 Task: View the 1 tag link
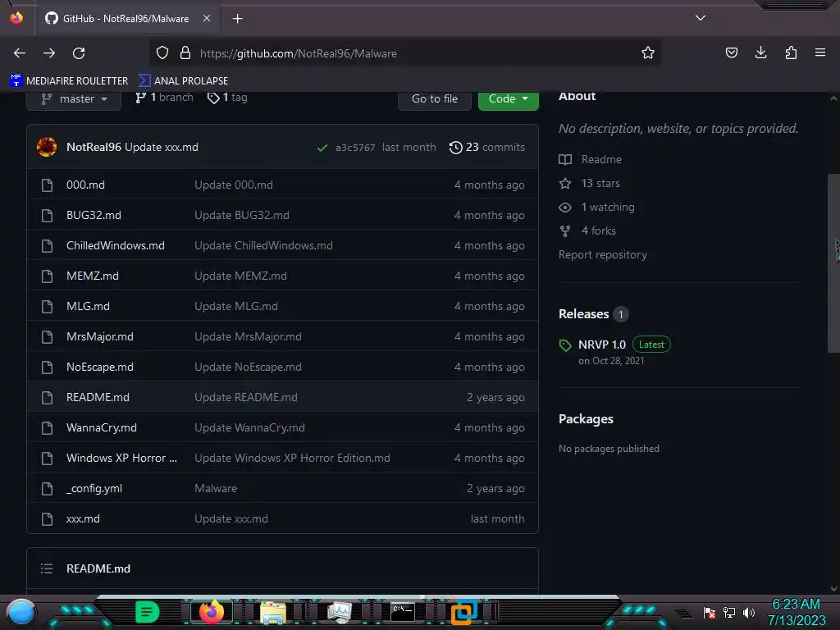(227, 98)
